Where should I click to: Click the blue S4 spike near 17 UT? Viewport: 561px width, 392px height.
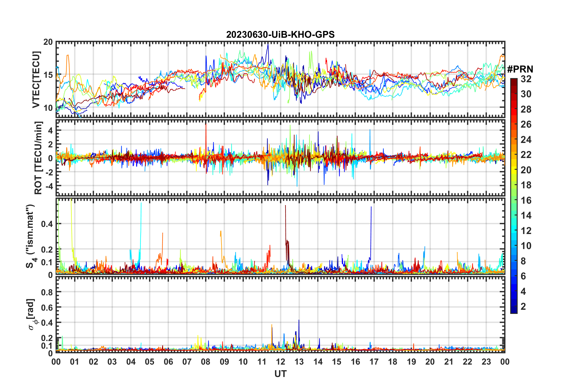(371, 233)
